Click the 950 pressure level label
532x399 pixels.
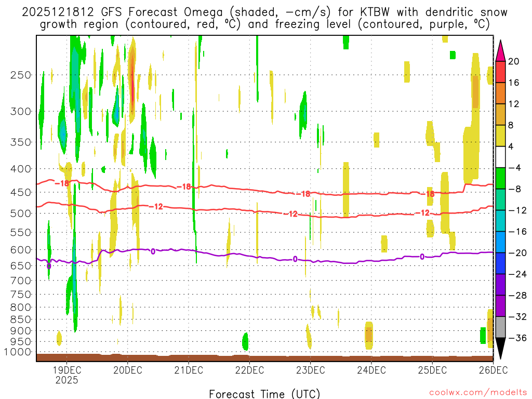21,341
